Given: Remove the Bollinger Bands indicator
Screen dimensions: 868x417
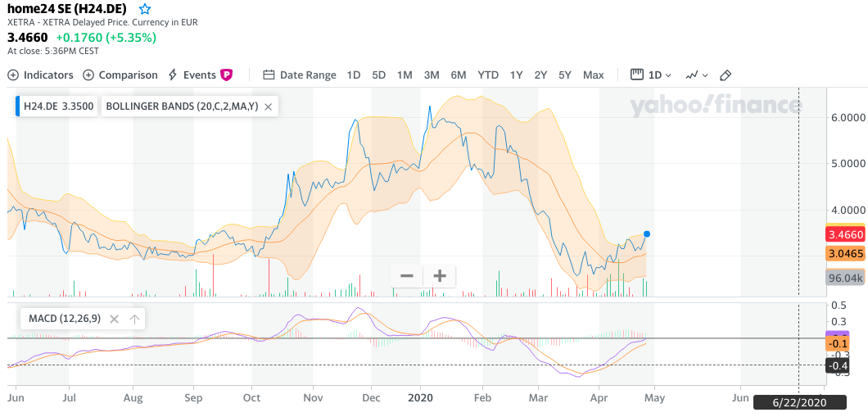Looking at the screenshot, I should (268, 107).
